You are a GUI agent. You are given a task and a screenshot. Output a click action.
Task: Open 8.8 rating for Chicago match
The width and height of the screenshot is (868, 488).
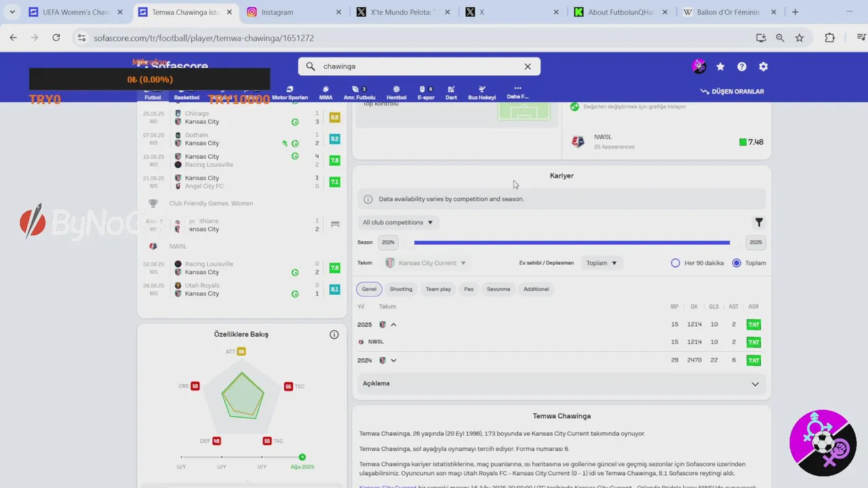(334, 117)
